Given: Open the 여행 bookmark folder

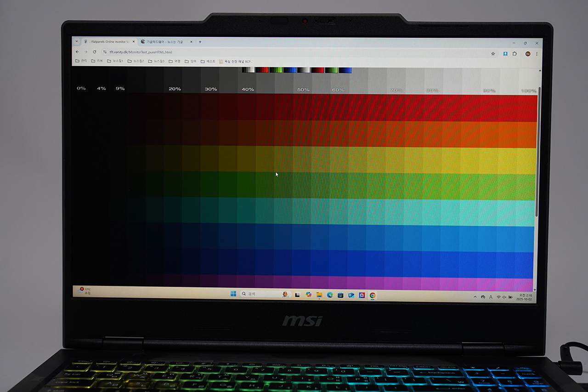Looking at the screenshot, I should [174, 61].
